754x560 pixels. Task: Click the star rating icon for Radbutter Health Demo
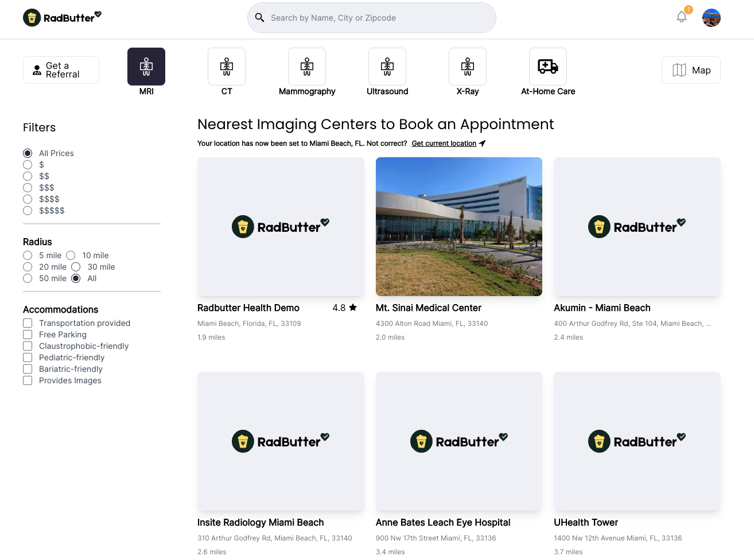click(x=353, y=308)
